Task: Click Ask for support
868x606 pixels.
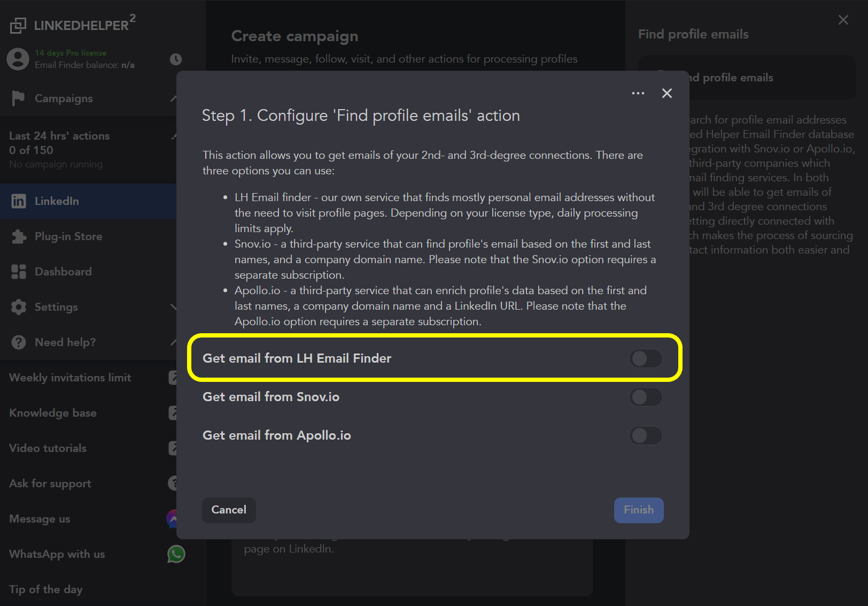Action: [50, 484]
